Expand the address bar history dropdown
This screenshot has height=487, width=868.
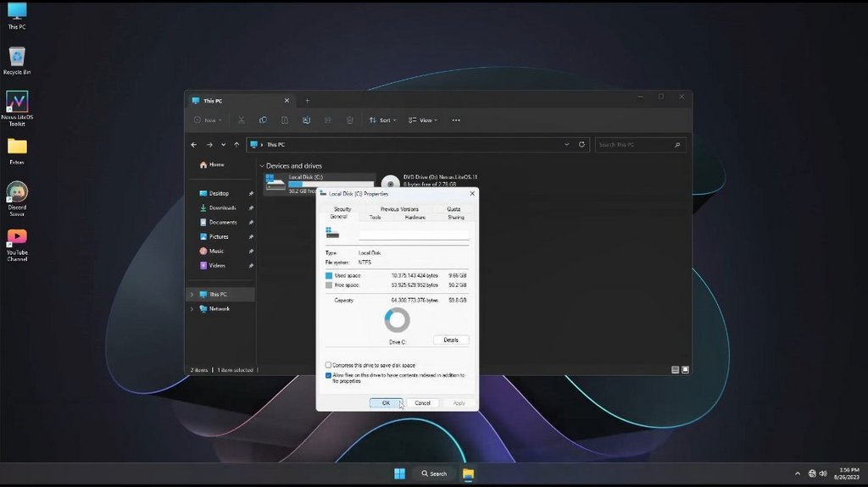[x=567, y=145]
